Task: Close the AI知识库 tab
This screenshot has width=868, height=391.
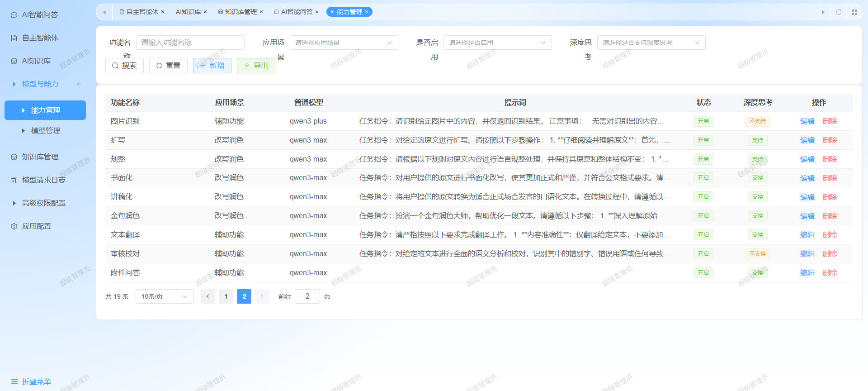Action: pyautogui.click(x=205, y=12)
